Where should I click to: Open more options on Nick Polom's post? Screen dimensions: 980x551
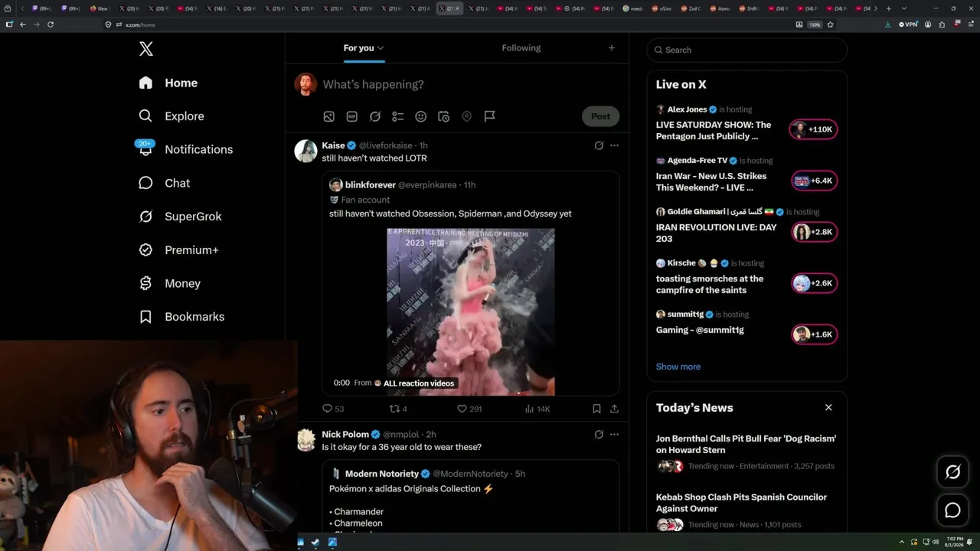(614, 435)
